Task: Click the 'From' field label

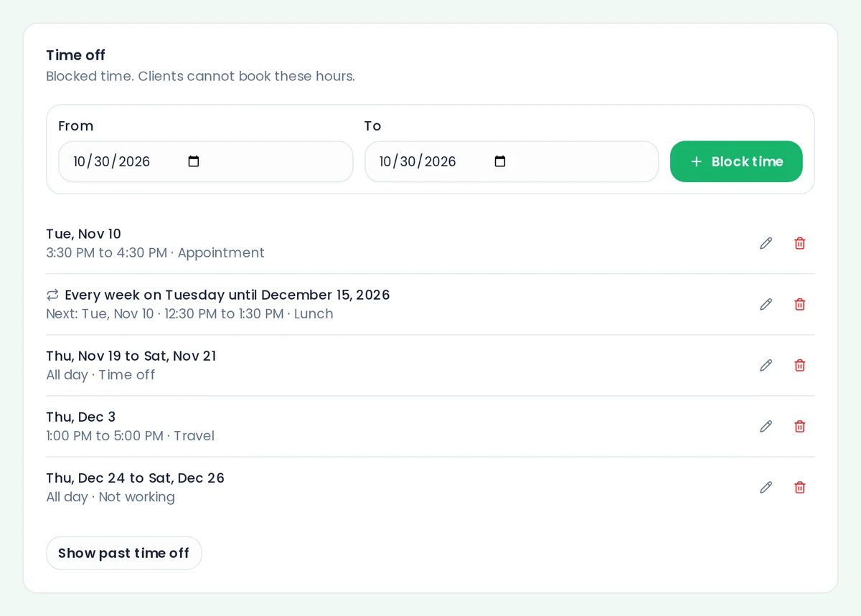Action: pos(75,125)
